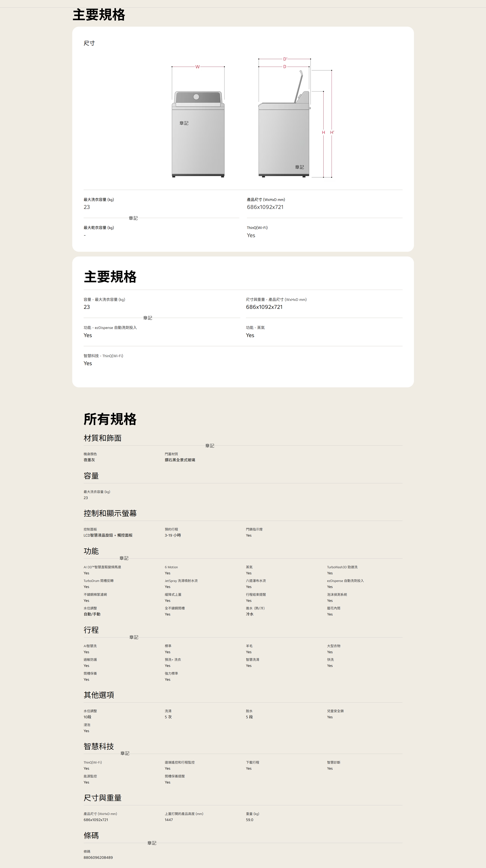Click the H' height label on diagram
This screenshot has height=868, width=486.
(x=332, y=132)
